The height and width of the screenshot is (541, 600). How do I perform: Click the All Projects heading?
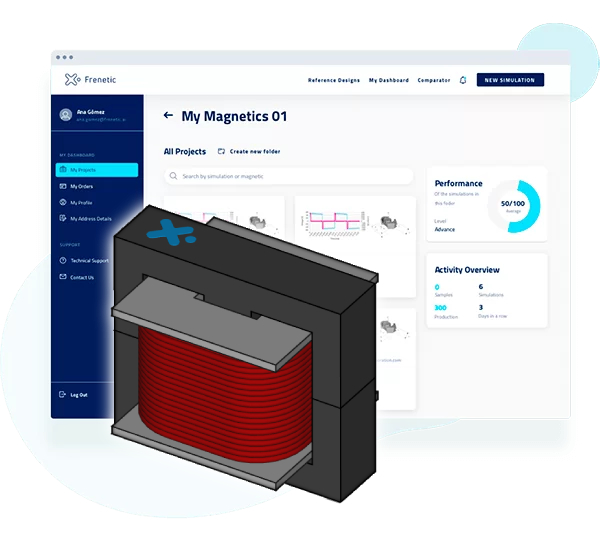click(x=185, y=152)
